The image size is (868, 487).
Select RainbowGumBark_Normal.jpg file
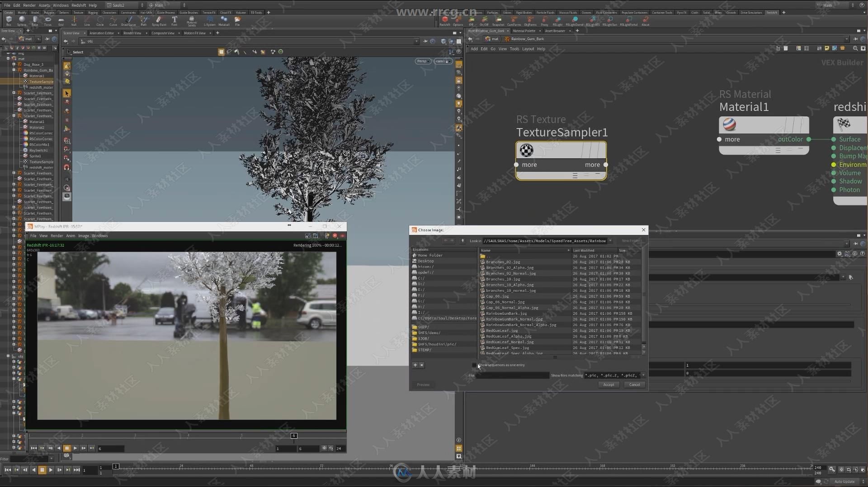pyautogui.click(x=514, y=319)
